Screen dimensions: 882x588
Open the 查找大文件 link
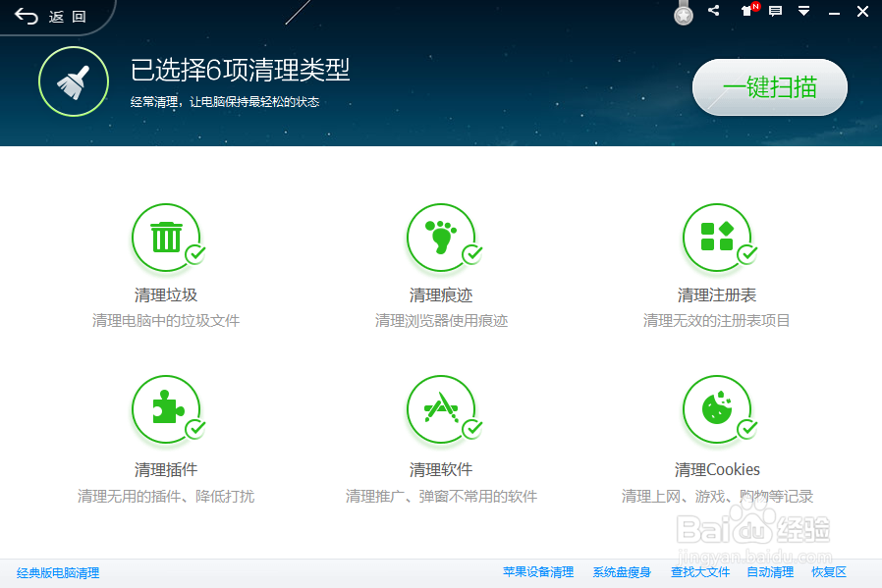(699, 573)
